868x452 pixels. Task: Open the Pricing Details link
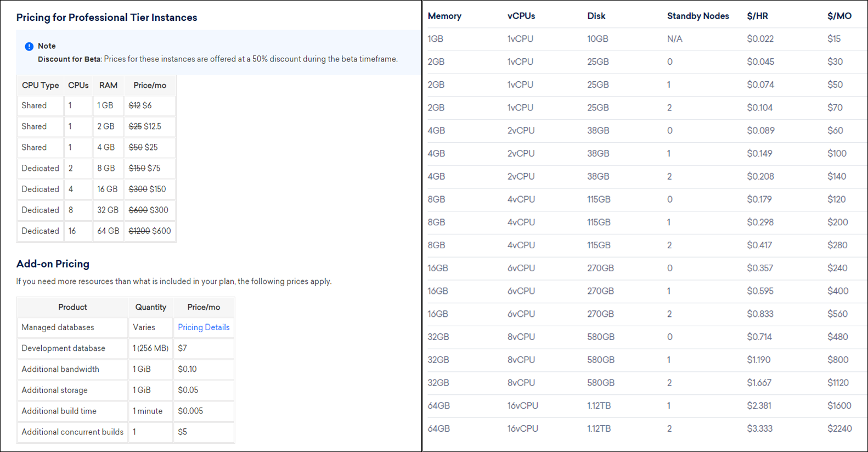[x=204, y=327]
